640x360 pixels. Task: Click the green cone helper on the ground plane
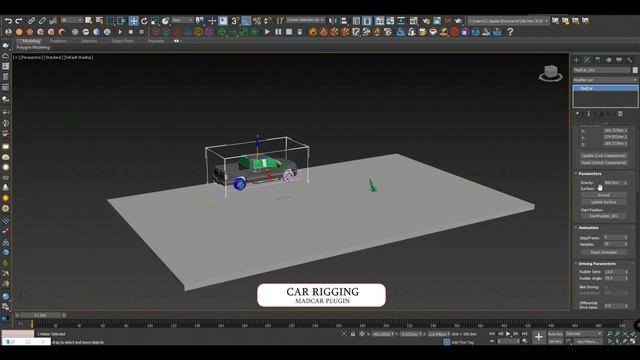click(x=372, y=185)
